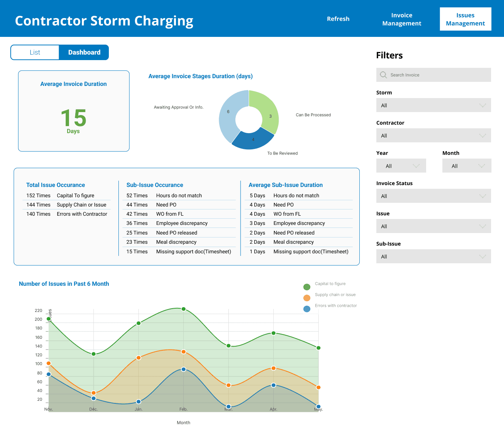The width and height of the screenshot is (504, 434).
Task: Click the green data point at Dec.
Action: pyautogui.click(x=94, y=354)
